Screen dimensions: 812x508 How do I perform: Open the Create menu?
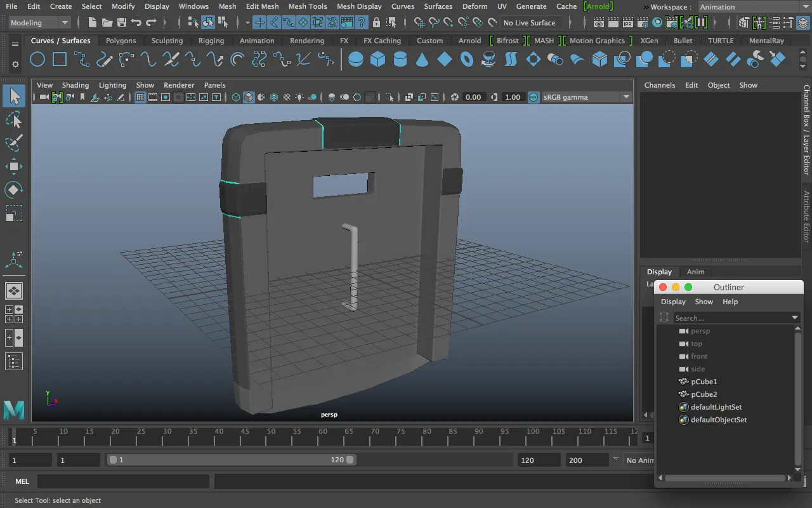(61, 6)
